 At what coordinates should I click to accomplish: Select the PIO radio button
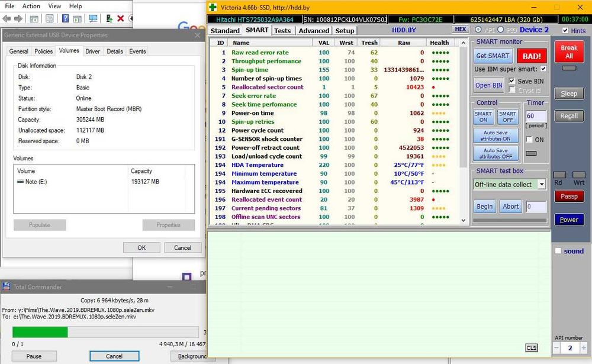click(x=501, y=30)
